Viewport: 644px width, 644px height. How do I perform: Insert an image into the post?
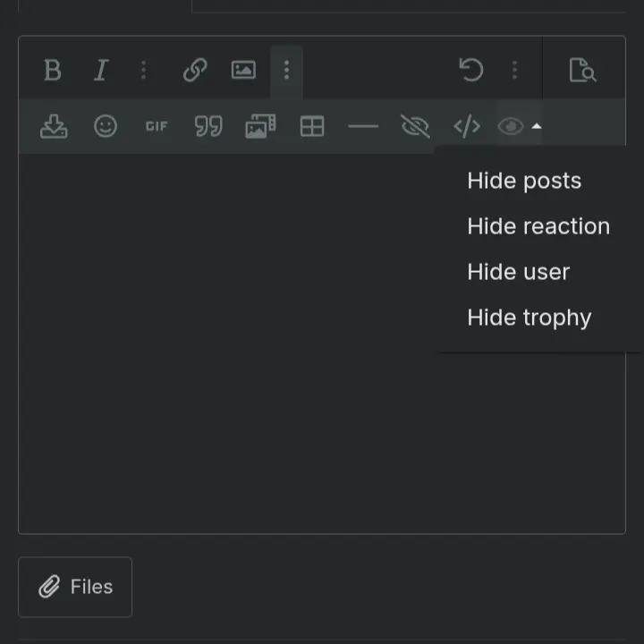click(243, 70)
